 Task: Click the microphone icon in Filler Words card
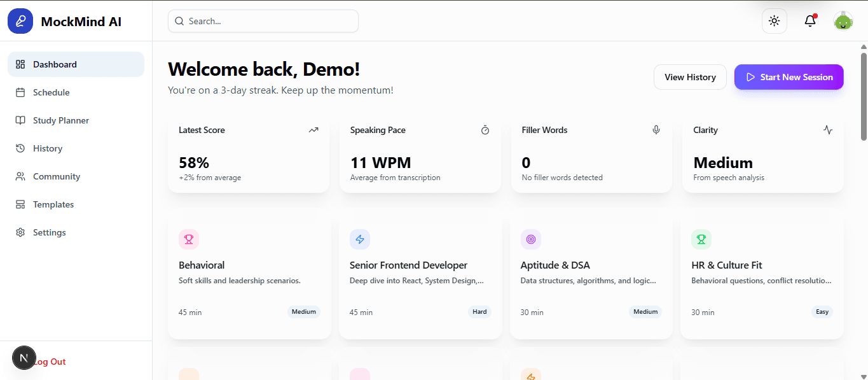(x=656, y=130)
